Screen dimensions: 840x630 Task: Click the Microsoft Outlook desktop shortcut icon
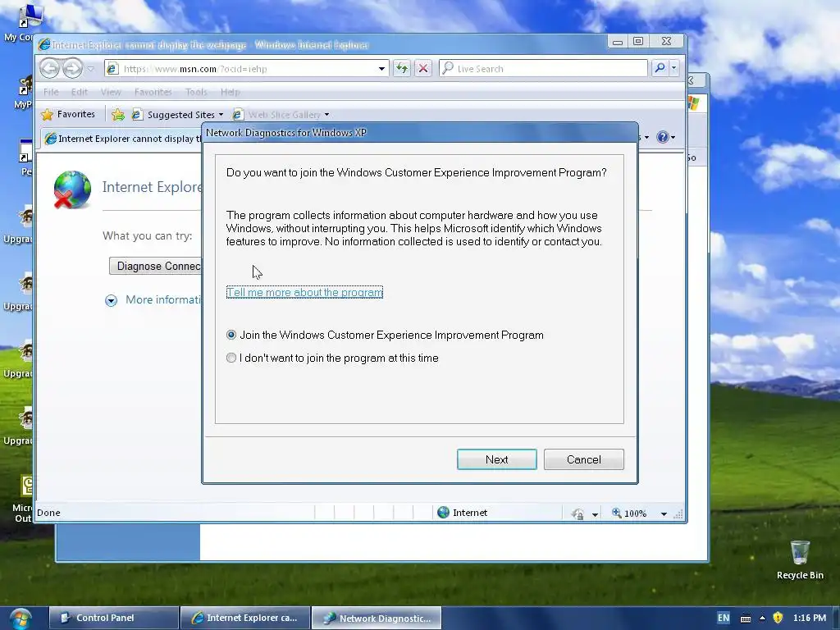24,498
